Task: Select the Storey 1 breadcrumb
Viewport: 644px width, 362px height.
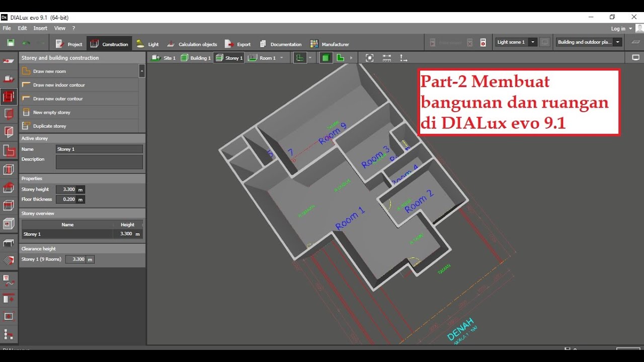Action: pos(229,58)
